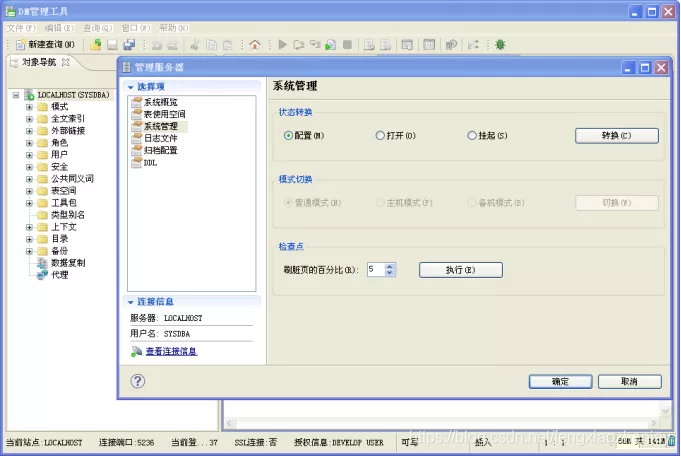
Task: Click the 归档配置 list icon
Action: tap(137, 150)
